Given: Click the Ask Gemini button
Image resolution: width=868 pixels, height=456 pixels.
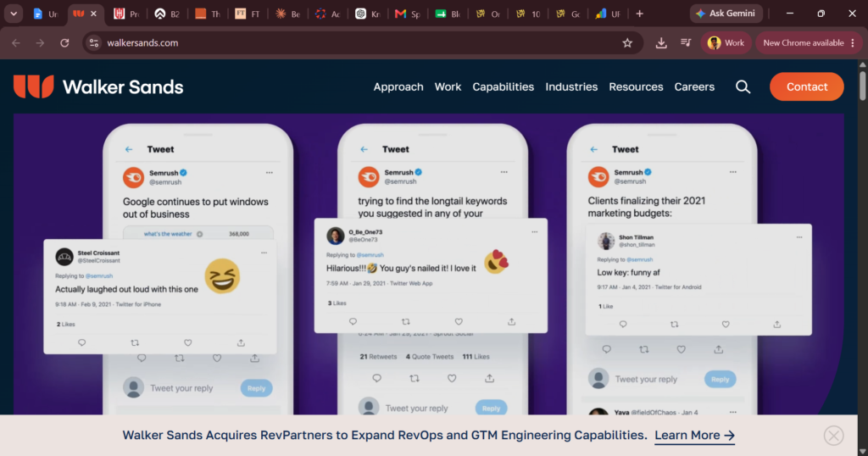Looking at the screenshot, I should [x=726, y=14].
